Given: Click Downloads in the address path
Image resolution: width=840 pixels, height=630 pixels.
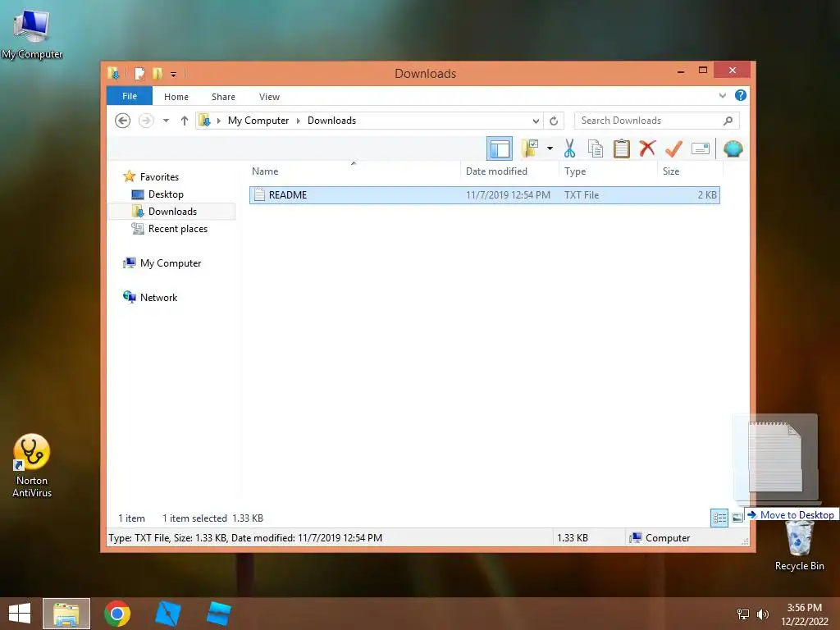Looking at the screenshot, I should coord(331,121).
